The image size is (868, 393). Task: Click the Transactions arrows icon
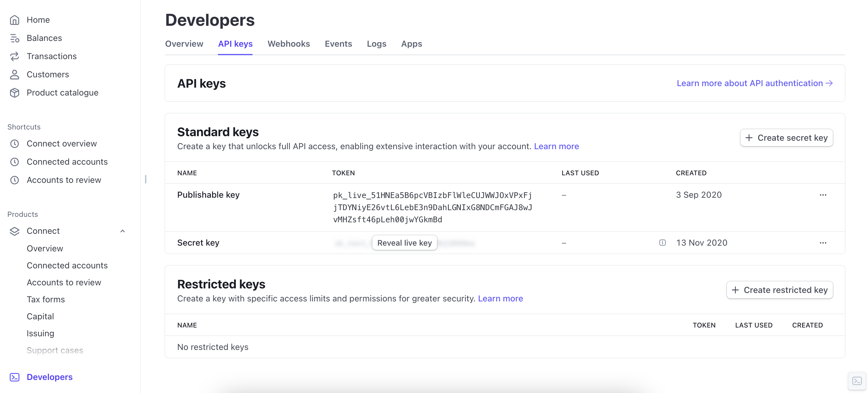(x=15, y=56)
